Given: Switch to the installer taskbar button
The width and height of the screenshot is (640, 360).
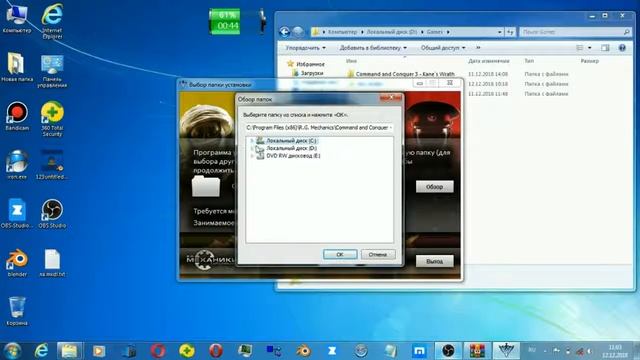Looking at the screenshot, I should click(x=507, y=350).
